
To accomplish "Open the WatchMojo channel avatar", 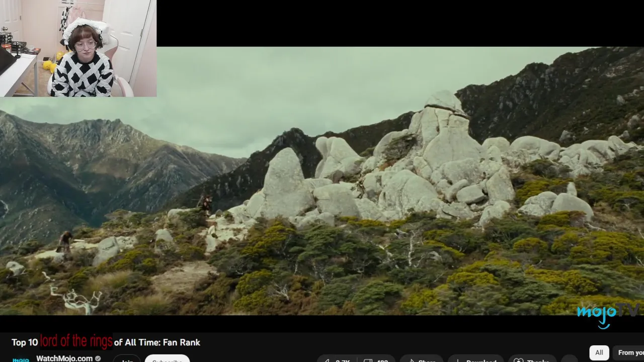I will (x=21, y=359).
